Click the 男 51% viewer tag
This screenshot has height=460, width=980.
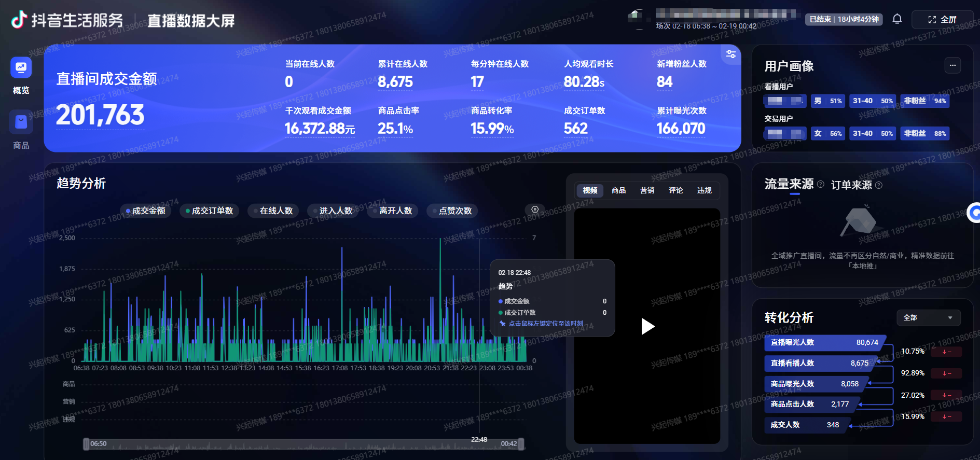click(828, 101)
